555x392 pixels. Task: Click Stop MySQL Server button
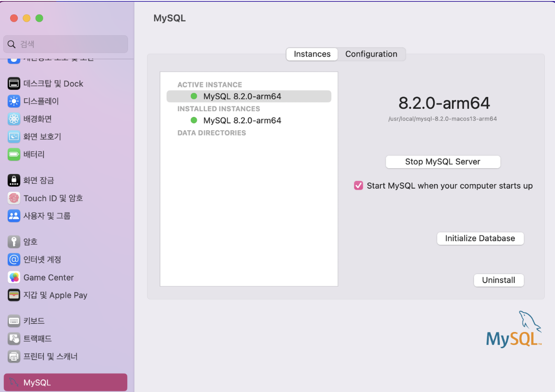point(443,162)
